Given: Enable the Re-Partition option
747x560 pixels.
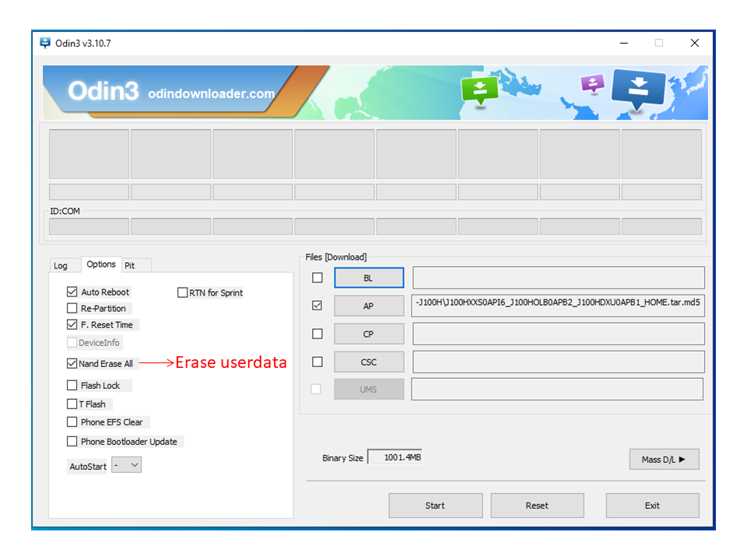Looking at the screenshot, I should [x=72, y=308].
